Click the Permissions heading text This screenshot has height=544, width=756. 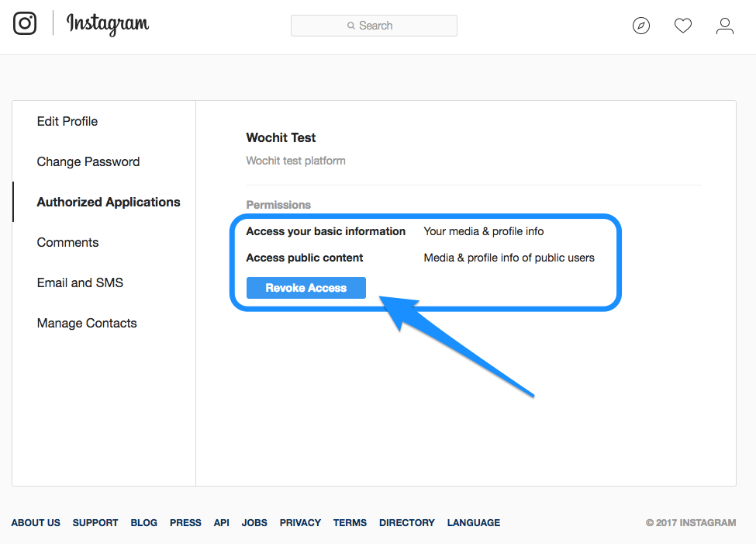click(x=278, y=205)
